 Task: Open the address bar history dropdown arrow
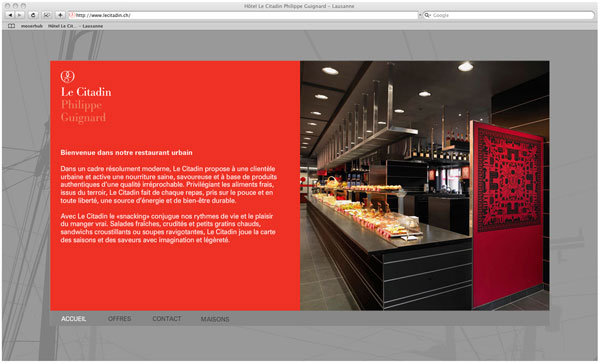pyautogui.click(x=420, y=15)
